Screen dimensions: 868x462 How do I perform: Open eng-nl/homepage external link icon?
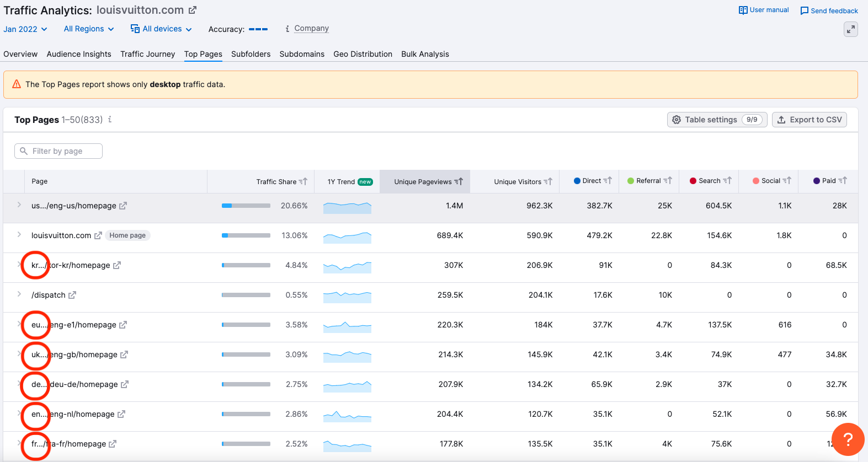point(121,414)
